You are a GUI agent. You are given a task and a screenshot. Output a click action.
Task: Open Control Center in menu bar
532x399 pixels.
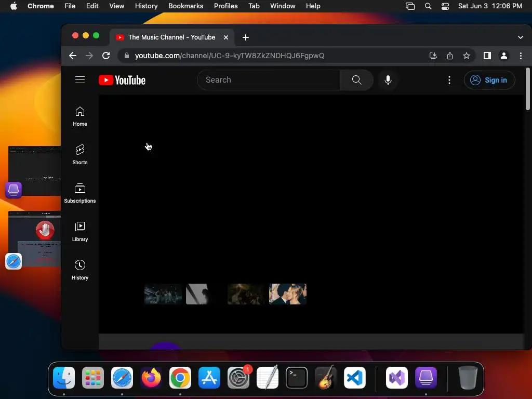pyautogui.click(x=445, y=6)
